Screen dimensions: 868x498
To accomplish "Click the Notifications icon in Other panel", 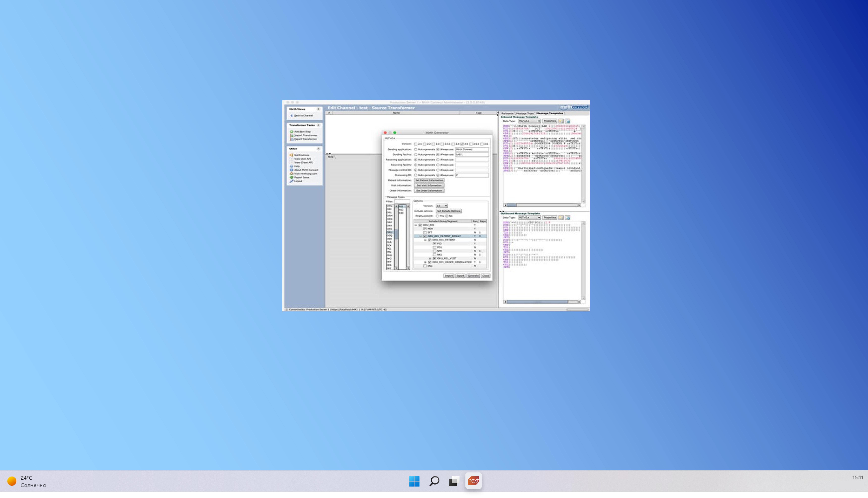I will click(292, 155).
